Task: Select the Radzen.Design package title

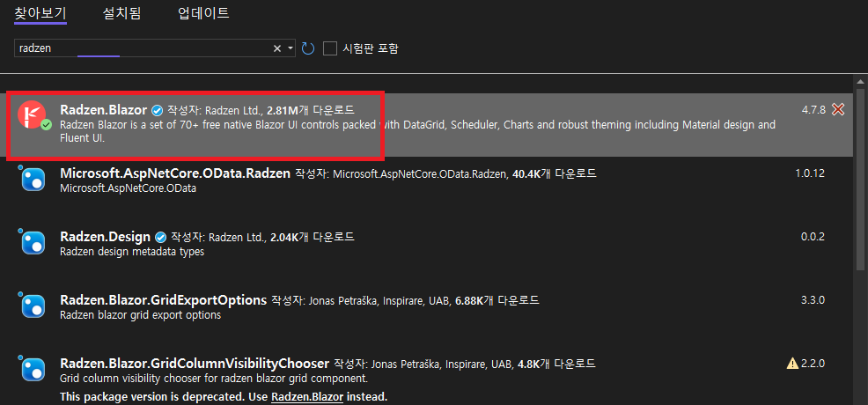Action: click(x=105, y=238)
